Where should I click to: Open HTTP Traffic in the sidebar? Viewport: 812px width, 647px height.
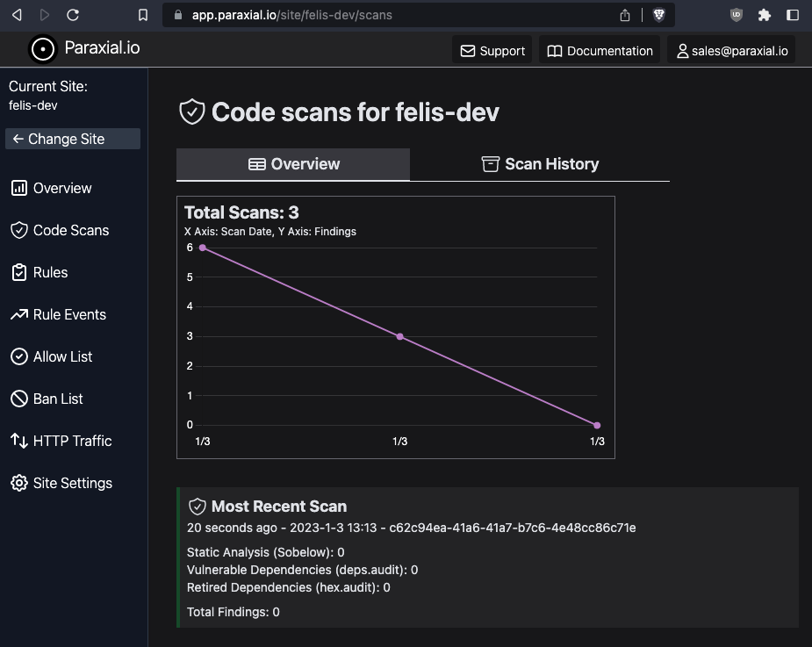coord(73,441)
